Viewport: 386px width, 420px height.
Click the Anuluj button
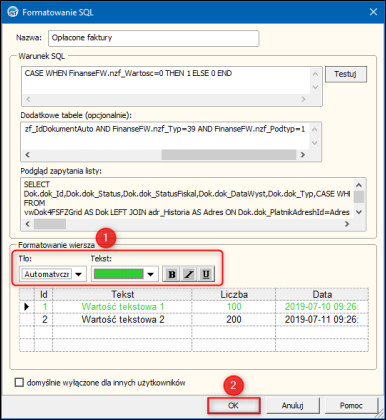click(293, 405)
